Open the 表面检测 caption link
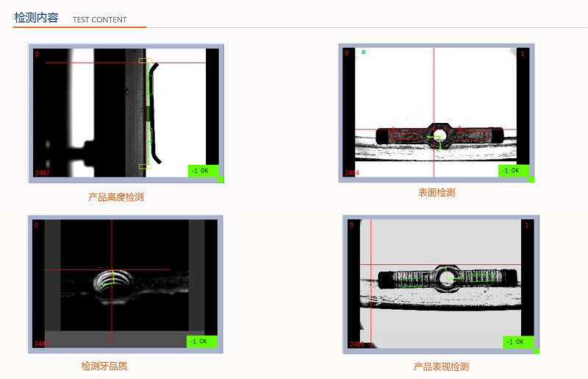588x379 pixels. click(x=437, y=193)
